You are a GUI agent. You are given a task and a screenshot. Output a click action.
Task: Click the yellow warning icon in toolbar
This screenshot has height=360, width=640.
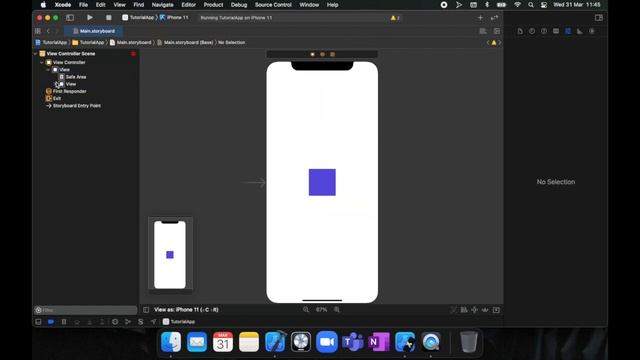tap(393, 18)
